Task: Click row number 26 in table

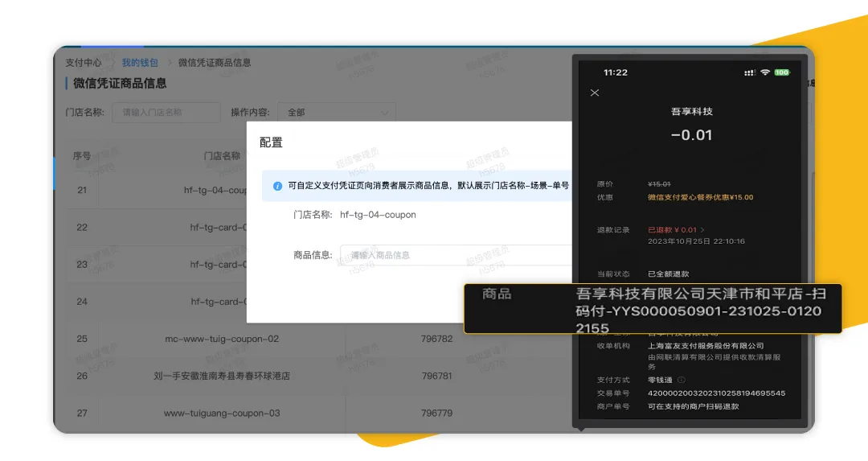Action: pos(82,376)
